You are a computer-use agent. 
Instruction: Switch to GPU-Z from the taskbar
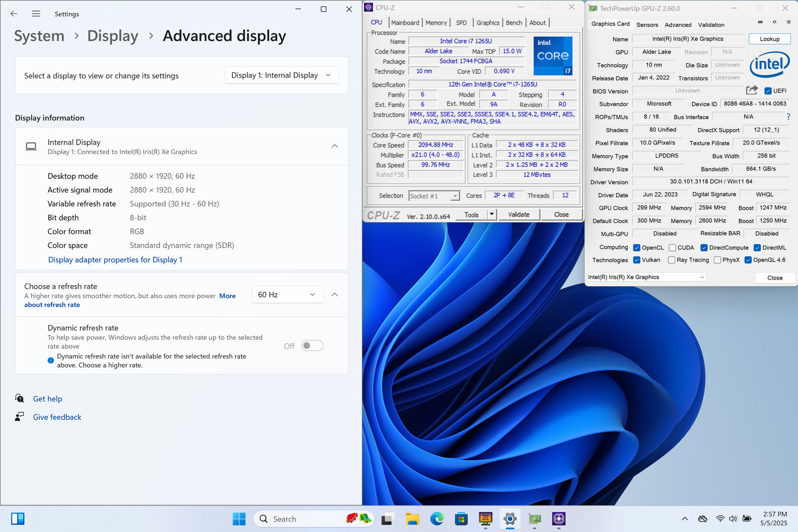pyautogui.click(x=535, y=519)
